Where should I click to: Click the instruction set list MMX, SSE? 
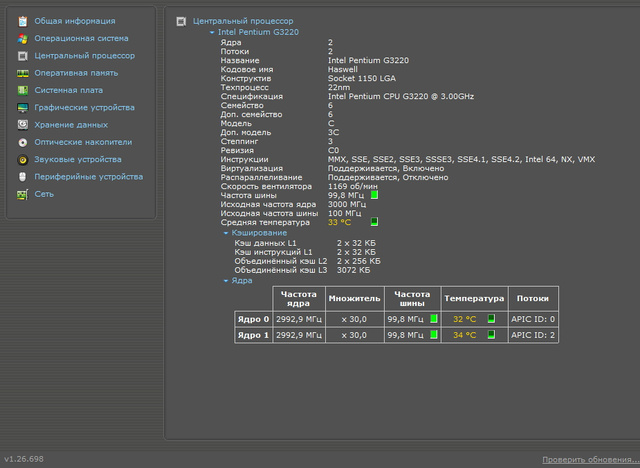tap(461, 160)
